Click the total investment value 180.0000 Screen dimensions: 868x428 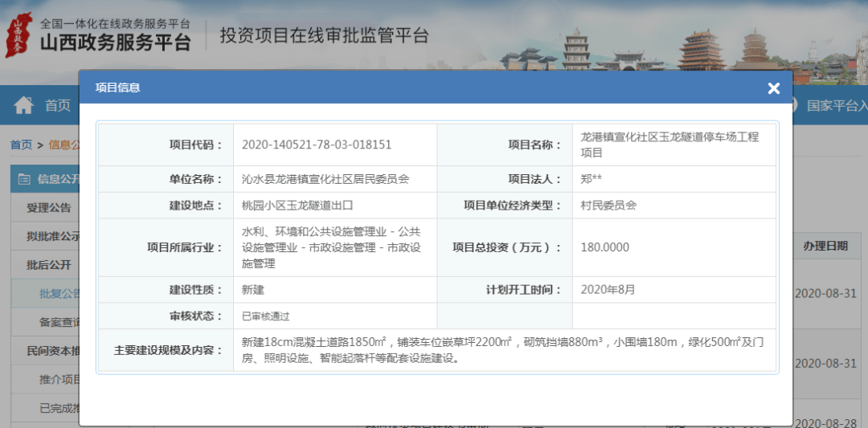click(x=604, y=247)
